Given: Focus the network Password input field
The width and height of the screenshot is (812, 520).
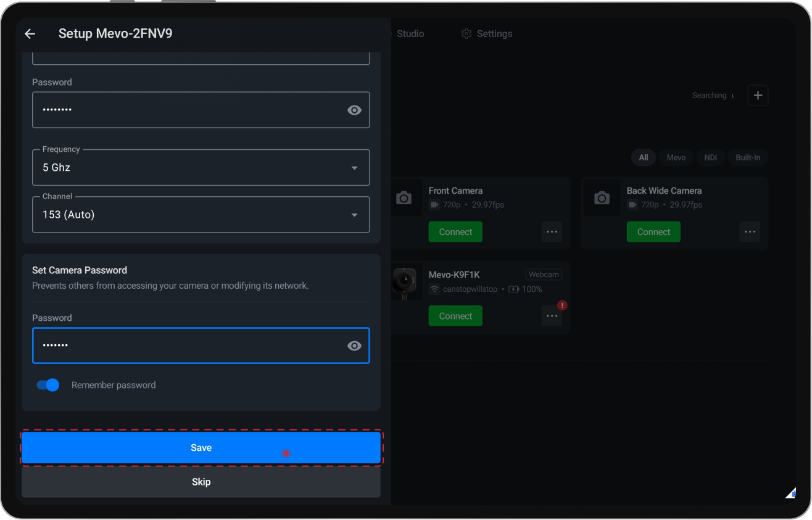Looking at the screenshot, I should coord(201,110).
